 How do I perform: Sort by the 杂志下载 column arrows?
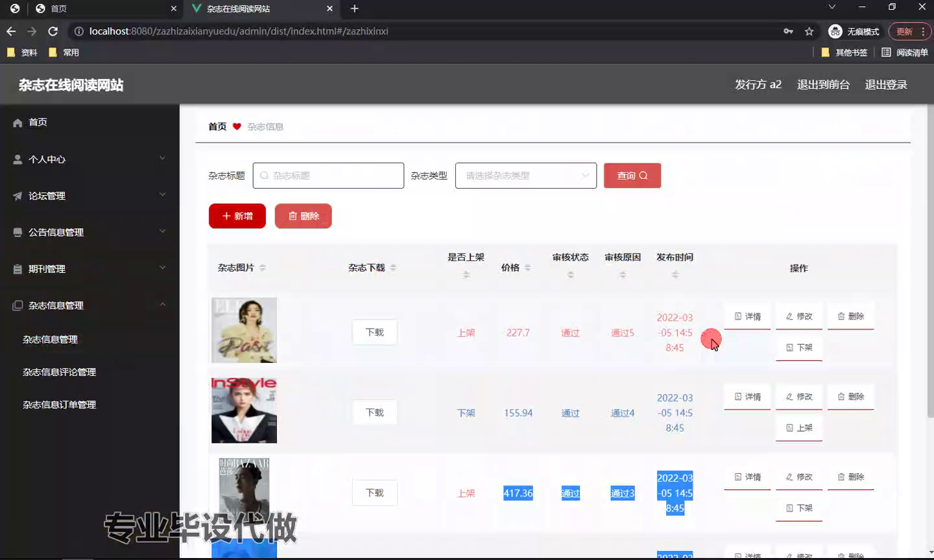(x=393, y=268)
